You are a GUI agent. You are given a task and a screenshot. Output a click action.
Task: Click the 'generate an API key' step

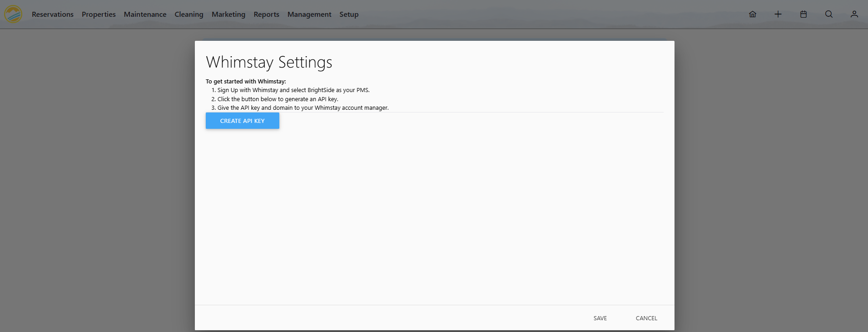click(278, 99)
